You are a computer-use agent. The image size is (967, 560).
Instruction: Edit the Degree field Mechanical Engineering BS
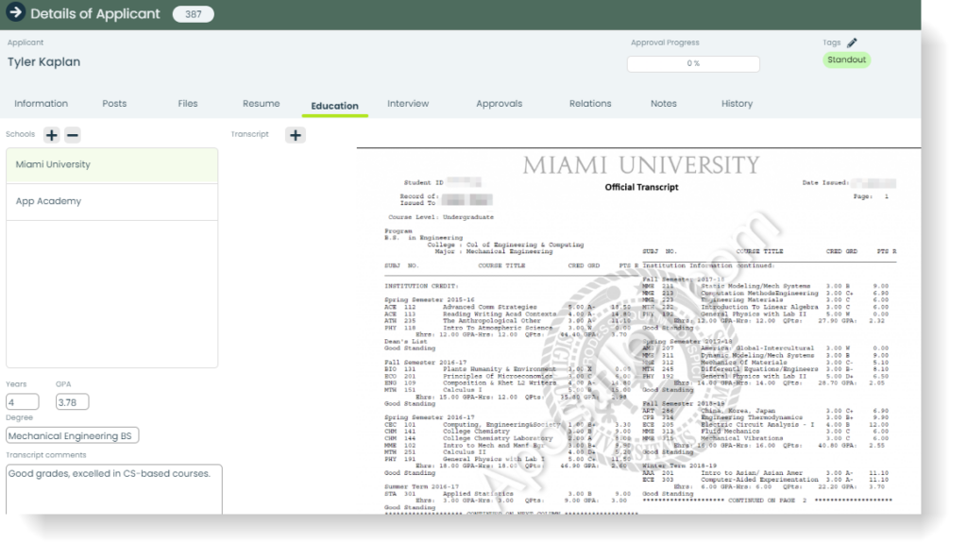coord(72,435)
